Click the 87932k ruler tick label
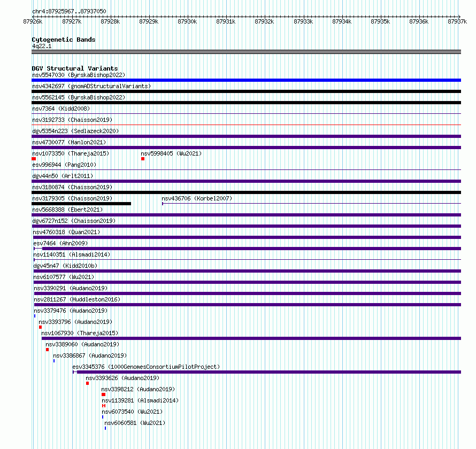476x449 pixels. pyautogui.click(x=264, y=21)
